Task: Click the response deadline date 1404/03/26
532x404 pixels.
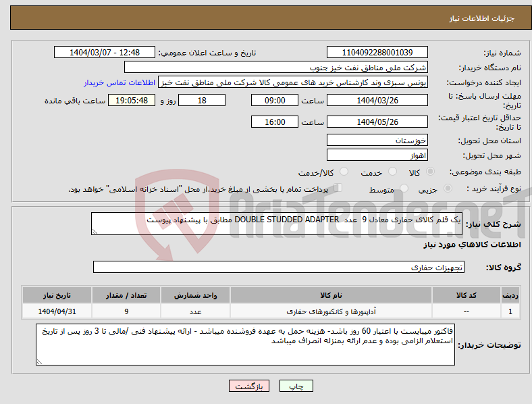Action: (x=377, y=100)
